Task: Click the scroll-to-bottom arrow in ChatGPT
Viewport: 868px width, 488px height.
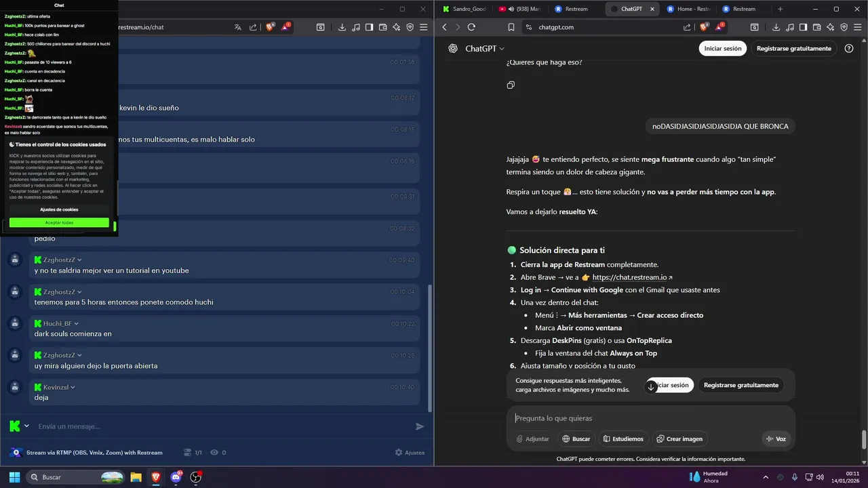Action: [x=651, y=386]
